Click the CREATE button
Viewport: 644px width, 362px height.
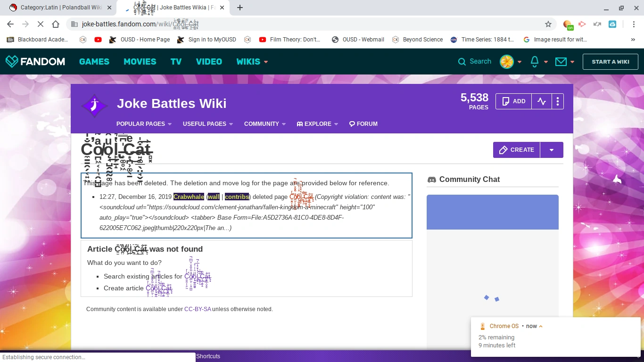517,150
